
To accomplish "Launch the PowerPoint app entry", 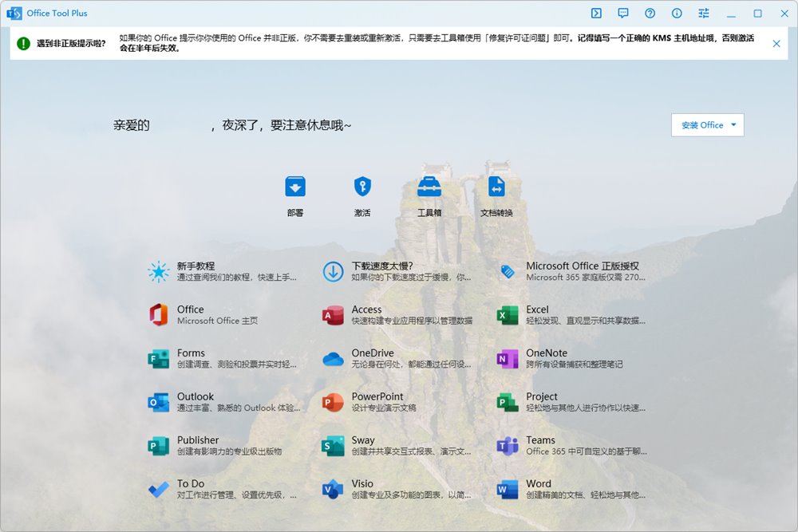I will pyautogui.click(x=377, y=397).
